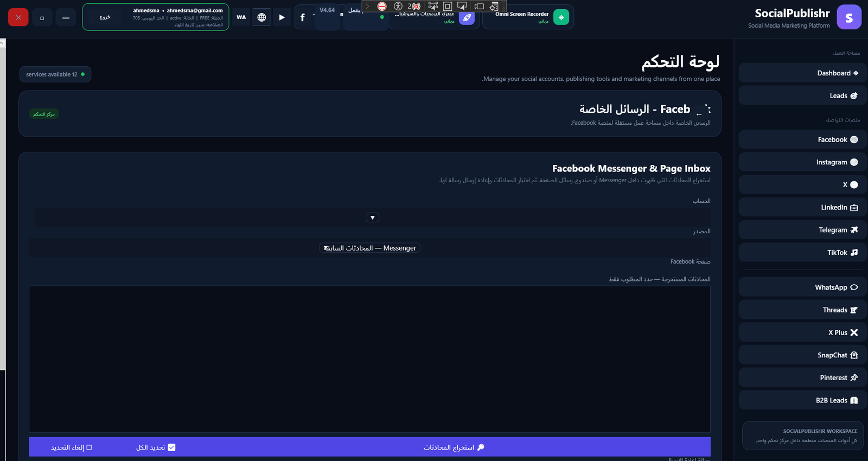Click the LinkedIn briefcase icon
The height and width of the screenshot is (461, 868).
854,208
